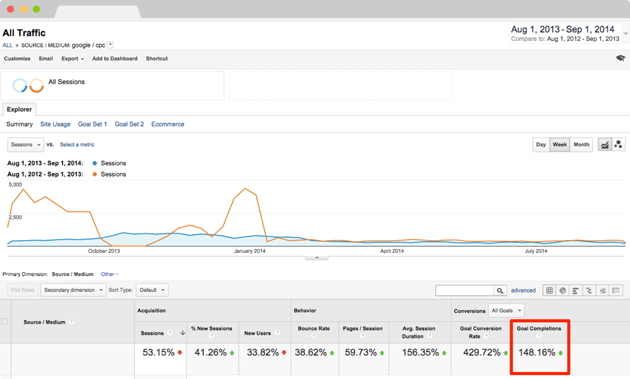This screenshot has width=630, height=379.
Task: Set graph interval to Month
Action: (581, 145)
